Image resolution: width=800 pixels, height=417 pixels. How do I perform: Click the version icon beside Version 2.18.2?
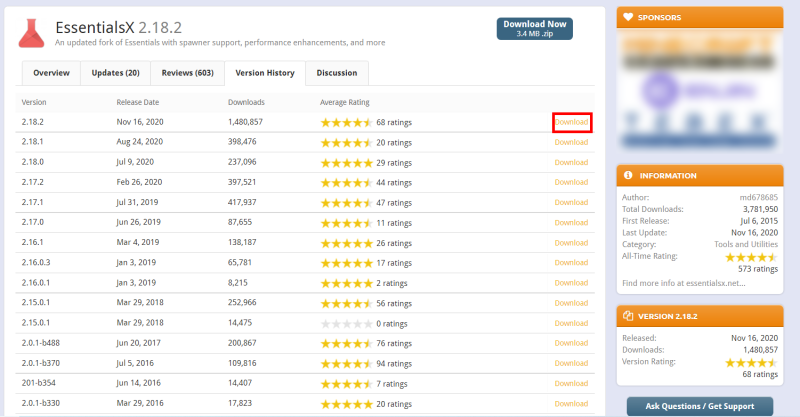pos(628,316)
